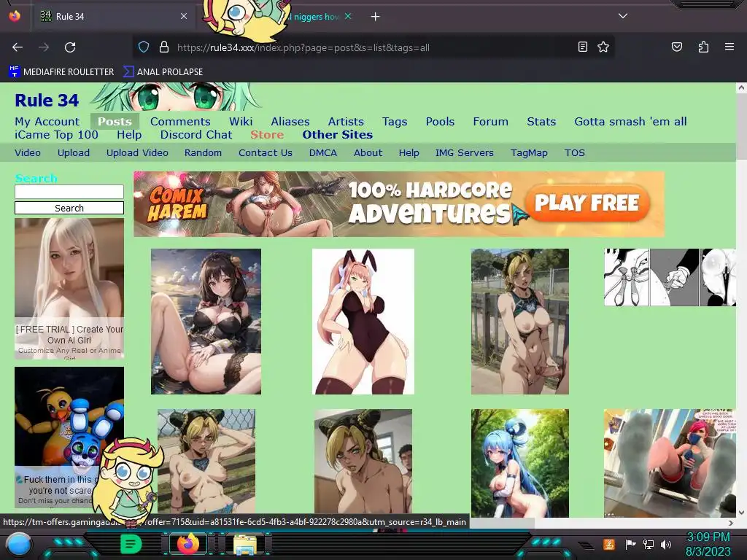Show site security info via padlock icon
The height and width of the screenshot is (560, 747).
tap(164, 47)
